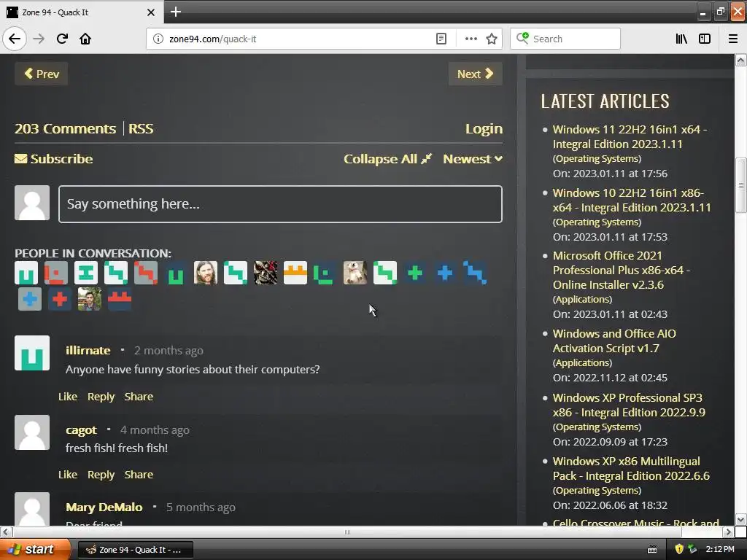Show site information icon in address bar

pyautogui.click(x=158, y=39)
